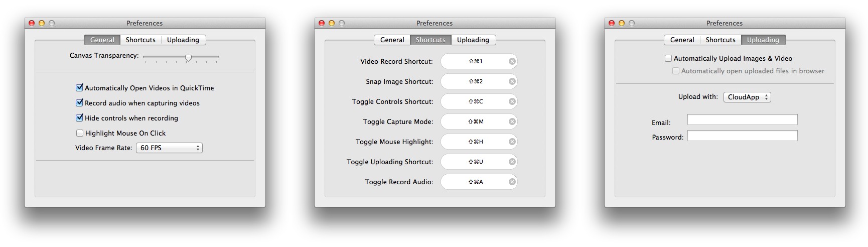
Task: Clear the Snap Image Shortcut
Action: [512, 81]
